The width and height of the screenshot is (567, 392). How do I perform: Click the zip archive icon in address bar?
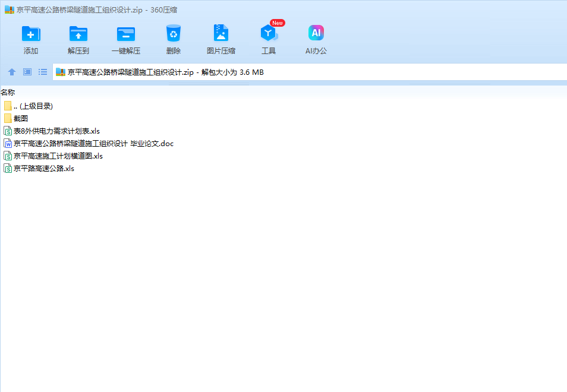(x=61, y=72)
